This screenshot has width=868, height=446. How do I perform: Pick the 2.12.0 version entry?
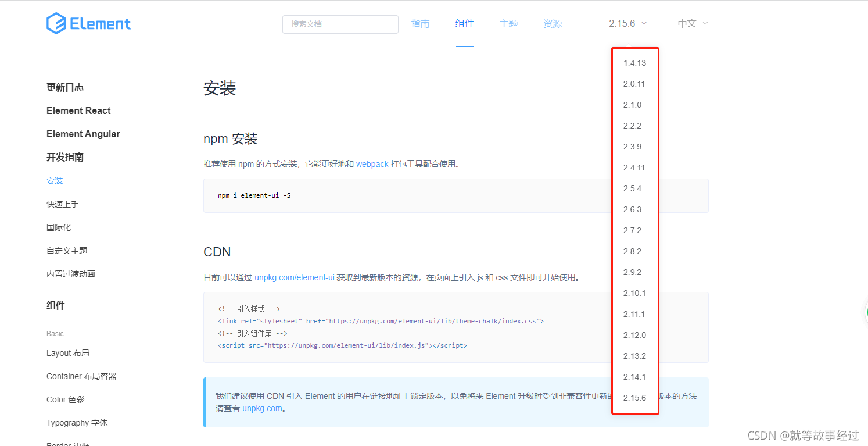(x=634, y=335)
